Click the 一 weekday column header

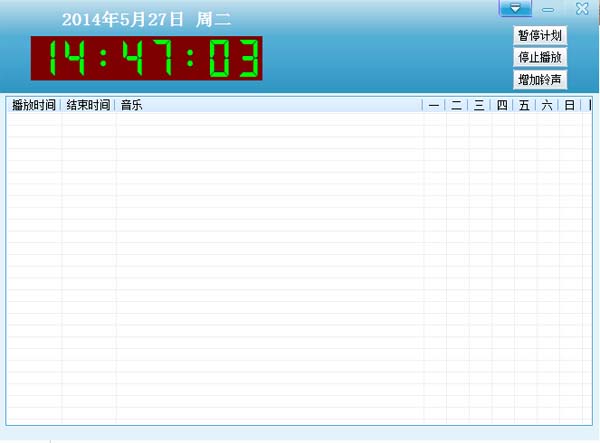pos(434,105)
